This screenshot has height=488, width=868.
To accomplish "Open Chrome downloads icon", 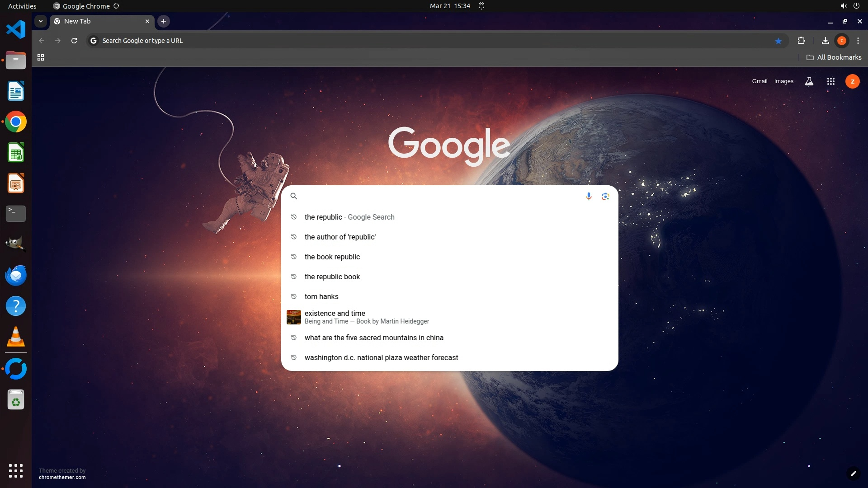I will (825, 41).
